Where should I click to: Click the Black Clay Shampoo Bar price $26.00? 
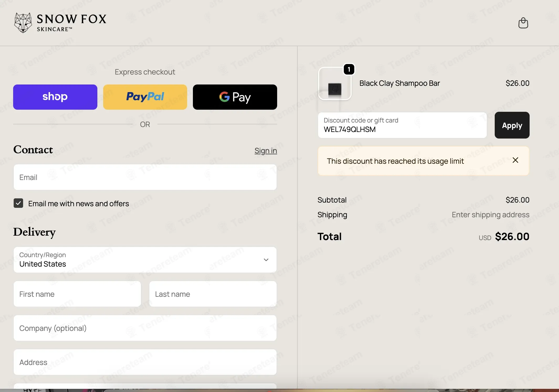click(518, 83)
